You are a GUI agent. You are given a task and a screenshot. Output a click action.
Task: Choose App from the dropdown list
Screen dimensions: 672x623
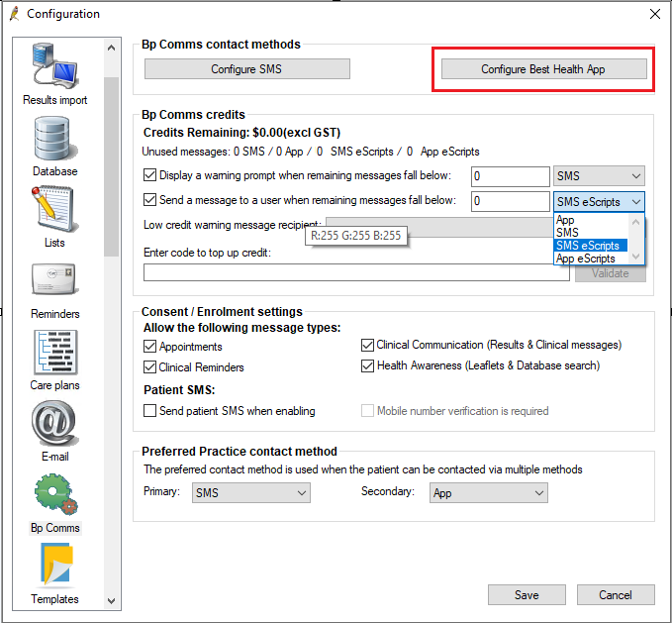[x=591, y=220]
